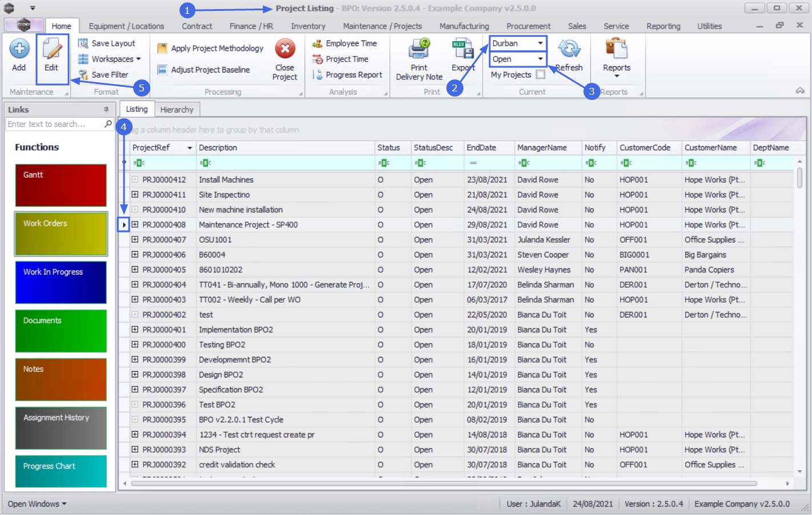This screenshot has height=515, width=812.
Task: Expand row PRJ0000407
Action: click(135, 239)
